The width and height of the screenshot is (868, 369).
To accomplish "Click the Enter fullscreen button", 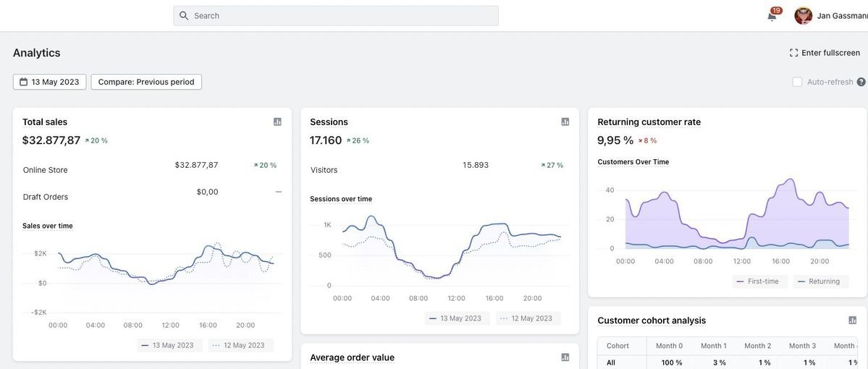I will pyautogui.click(x=825, y=53).
